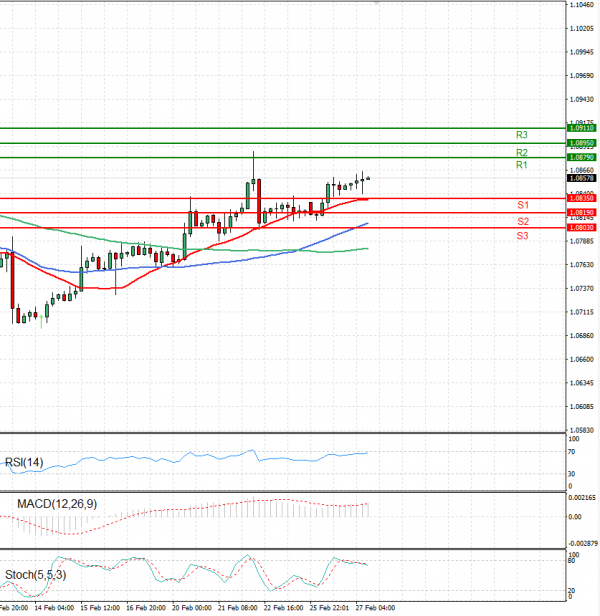The height and width of the screenshot is (616, 600).
Task: Click the 1.09430 price axis value
Action: 582,99
